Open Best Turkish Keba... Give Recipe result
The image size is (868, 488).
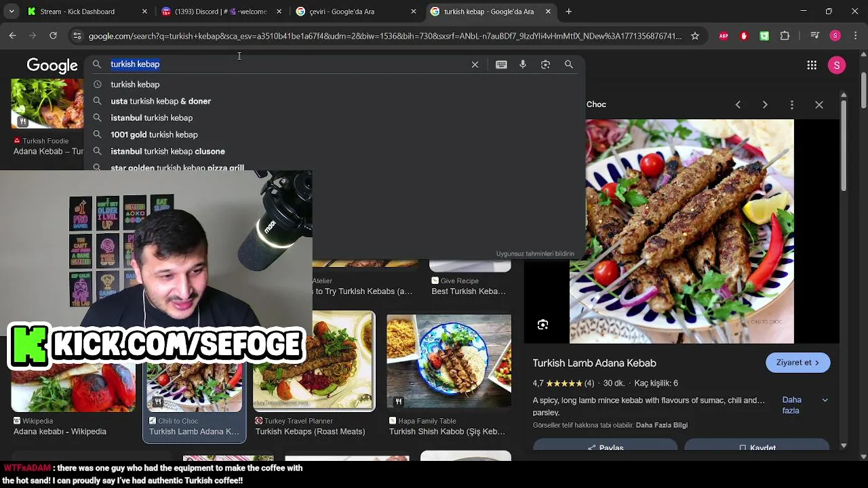[x=469, y=291]
